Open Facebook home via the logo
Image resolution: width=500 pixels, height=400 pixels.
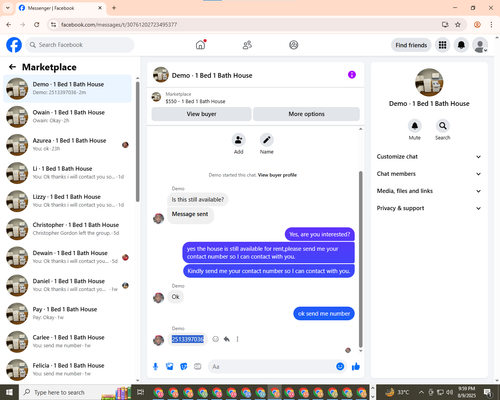point(14,45)
